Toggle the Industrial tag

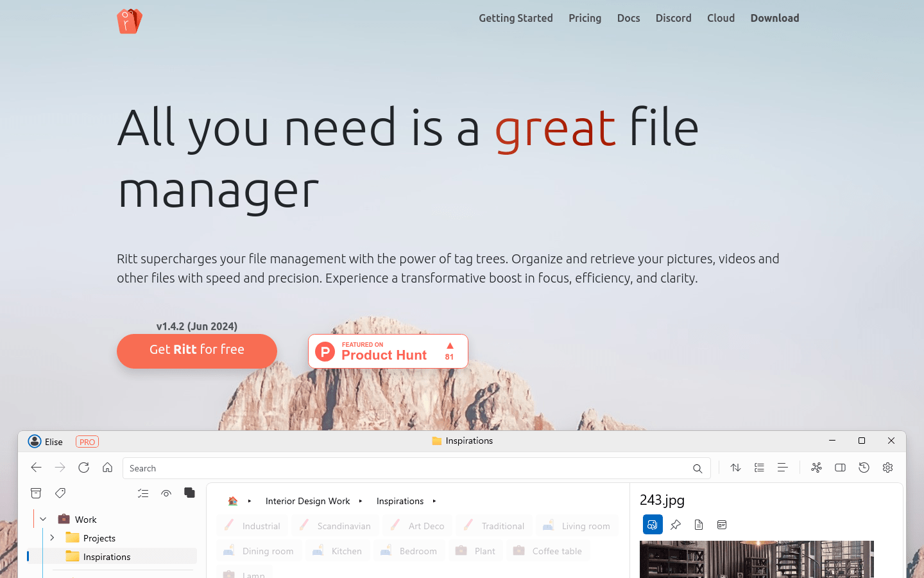(252, 525)
